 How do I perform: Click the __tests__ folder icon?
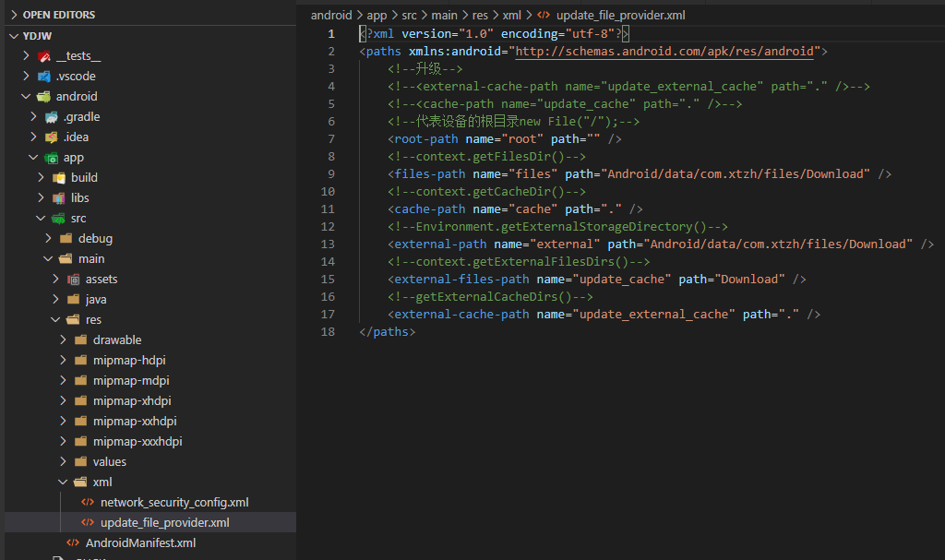(x=44, y=56)
